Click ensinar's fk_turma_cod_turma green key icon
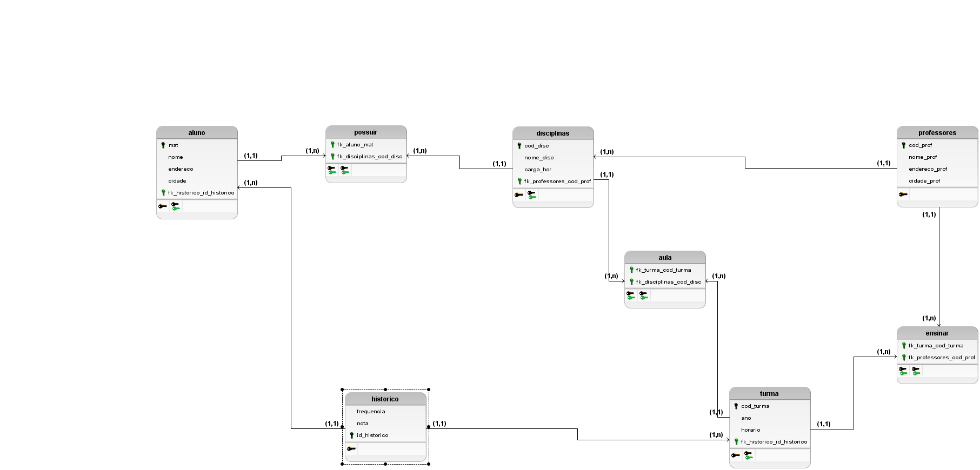This screenshot has width=980, height=470. (904, 346)
